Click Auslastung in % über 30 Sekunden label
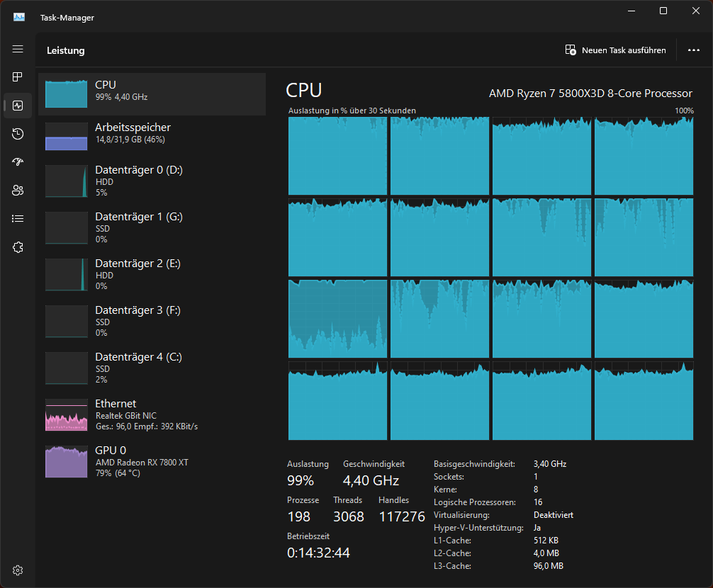Image resolution: width=713 pixels, height=588 pixels. tap(352, 111)
